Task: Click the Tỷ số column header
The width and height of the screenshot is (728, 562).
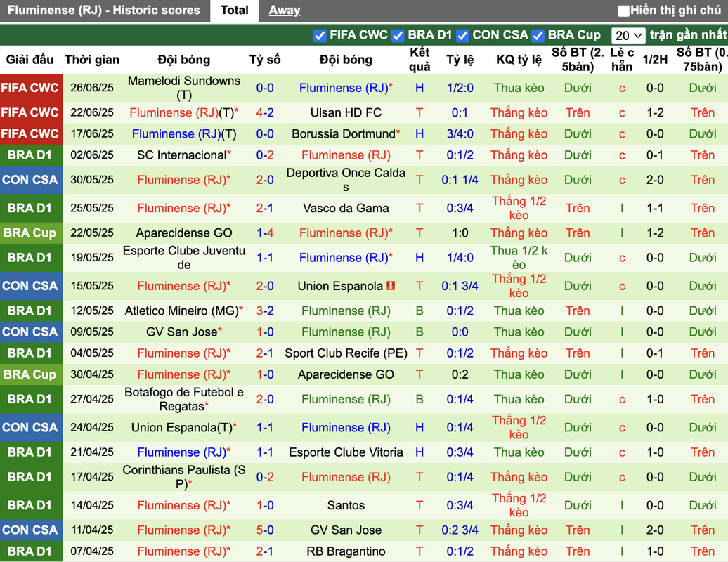Action: tap(265, 60)
